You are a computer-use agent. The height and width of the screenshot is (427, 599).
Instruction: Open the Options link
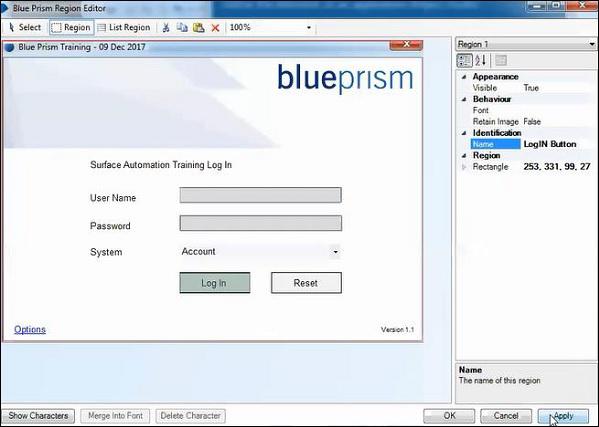click(30, 329)
